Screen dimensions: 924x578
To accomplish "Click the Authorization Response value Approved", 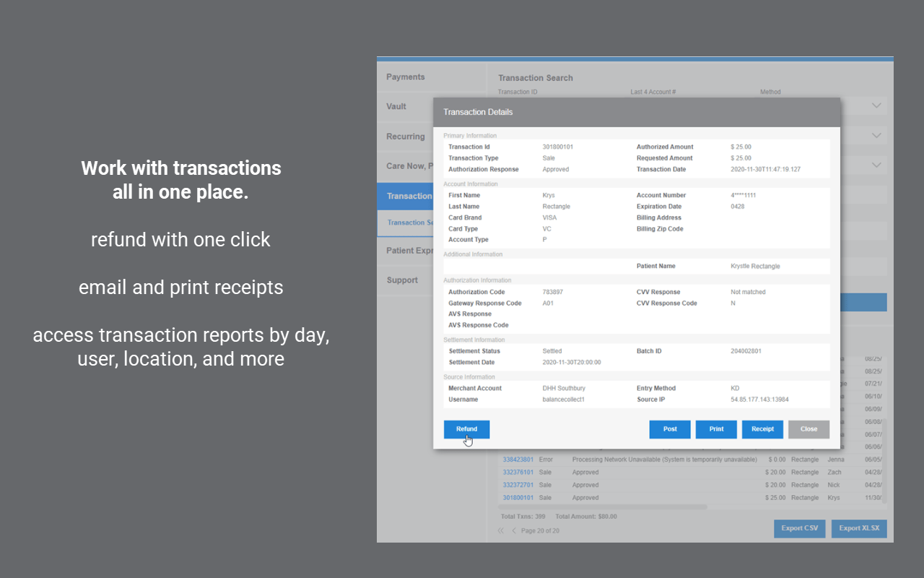I will coord(556,170).
